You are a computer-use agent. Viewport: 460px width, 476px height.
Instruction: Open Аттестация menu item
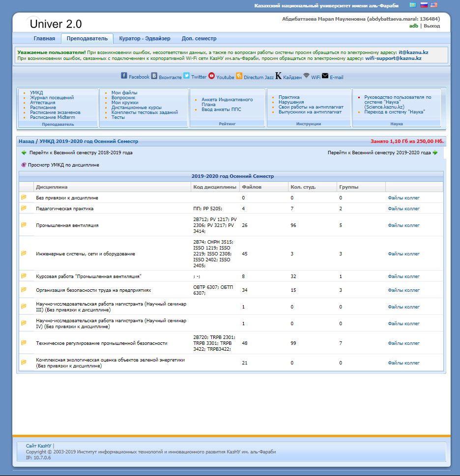[42, 103]
